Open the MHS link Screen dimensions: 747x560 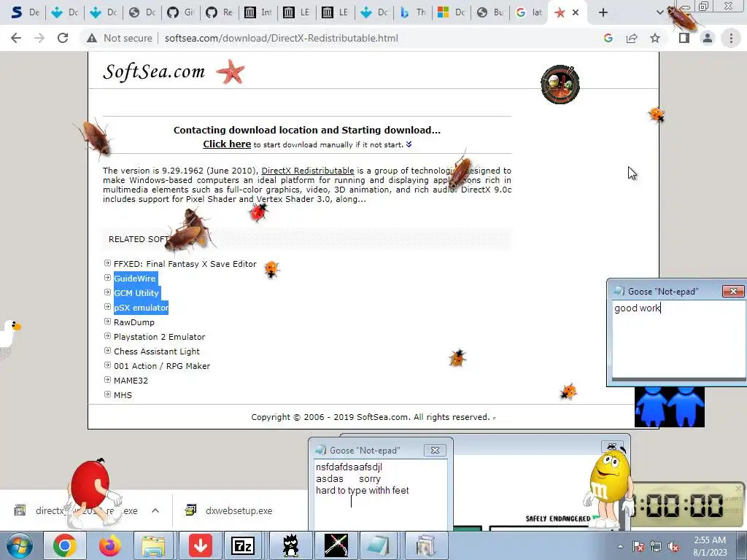123,395
